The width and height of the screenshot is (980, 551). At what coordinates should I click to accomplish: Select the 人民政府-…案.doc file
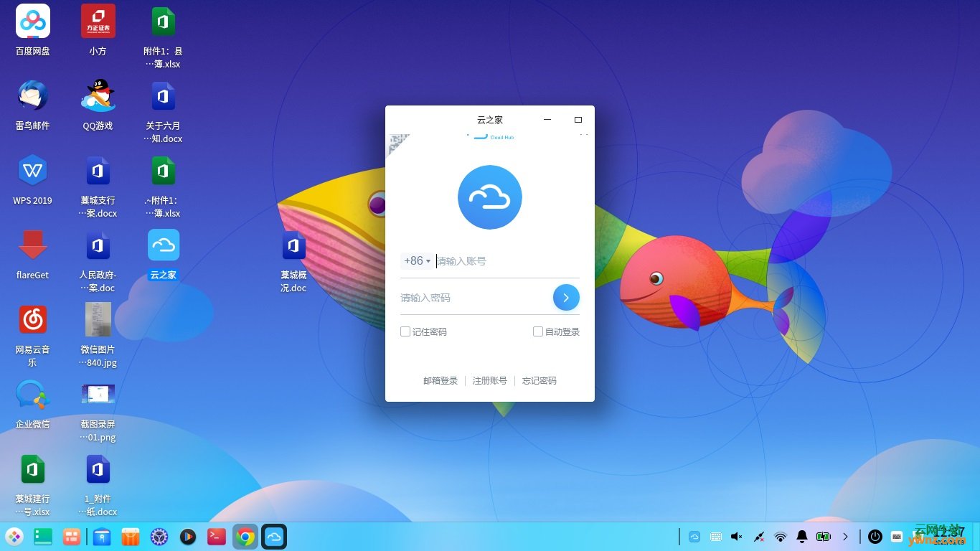[98, 260]
